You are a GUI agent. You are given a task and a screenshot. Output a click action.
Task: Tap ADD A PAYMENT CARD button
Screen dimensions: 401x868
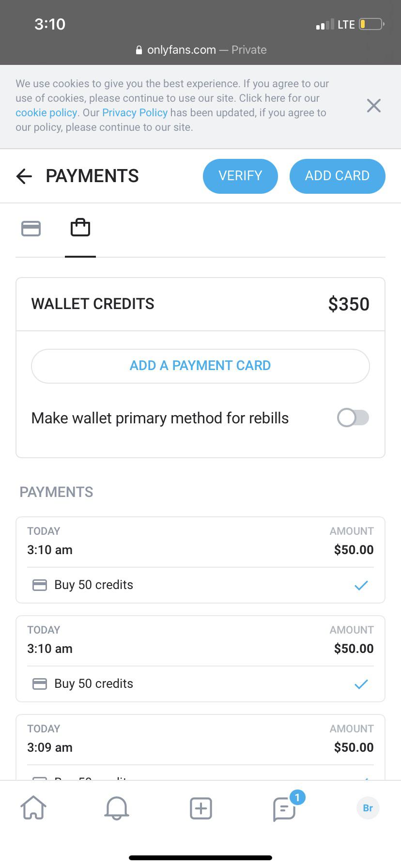coord(200,366)
